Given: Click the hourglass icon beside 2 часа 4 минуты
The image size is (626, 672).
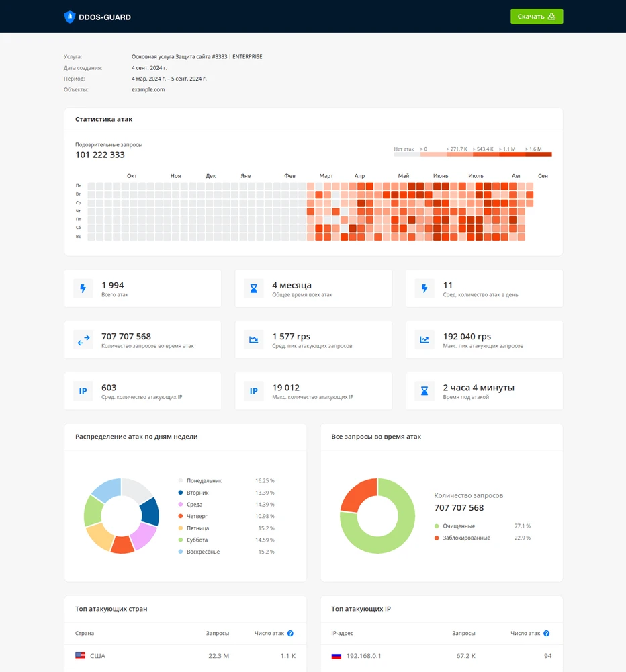Looking at the screenshot, I should (424, 391).
